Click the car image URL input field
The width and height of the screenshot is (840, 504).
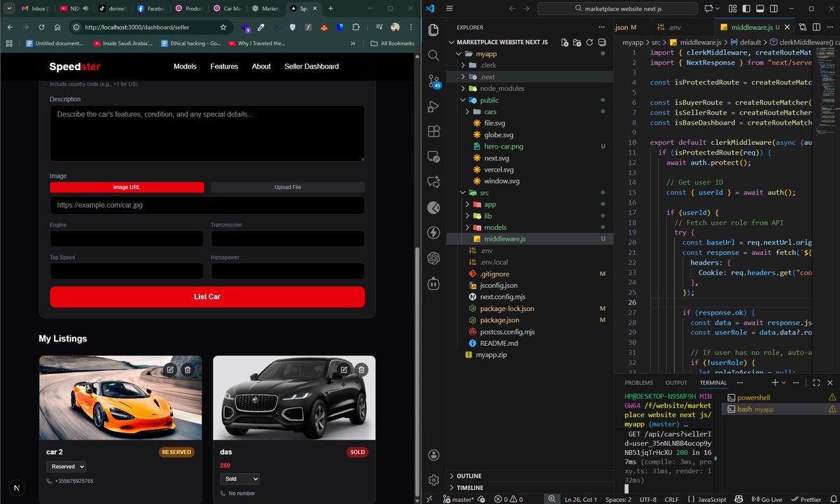pyautogui.click(x=207, y=204)
